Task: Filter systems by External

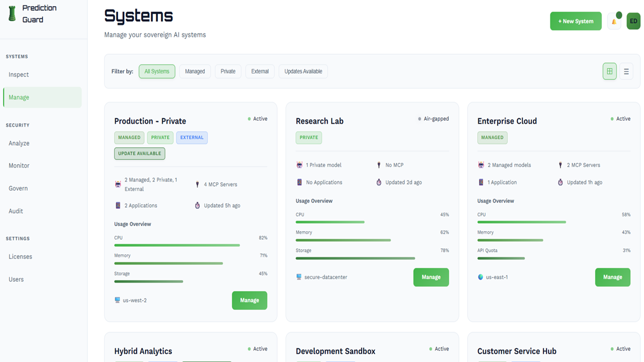Action: (260, 71)
